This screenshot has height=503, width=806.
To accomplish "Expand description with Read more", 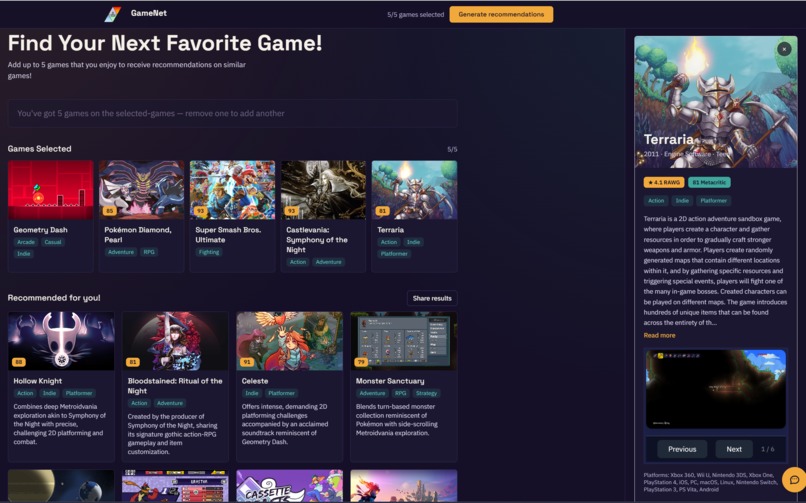I will 660,335.
